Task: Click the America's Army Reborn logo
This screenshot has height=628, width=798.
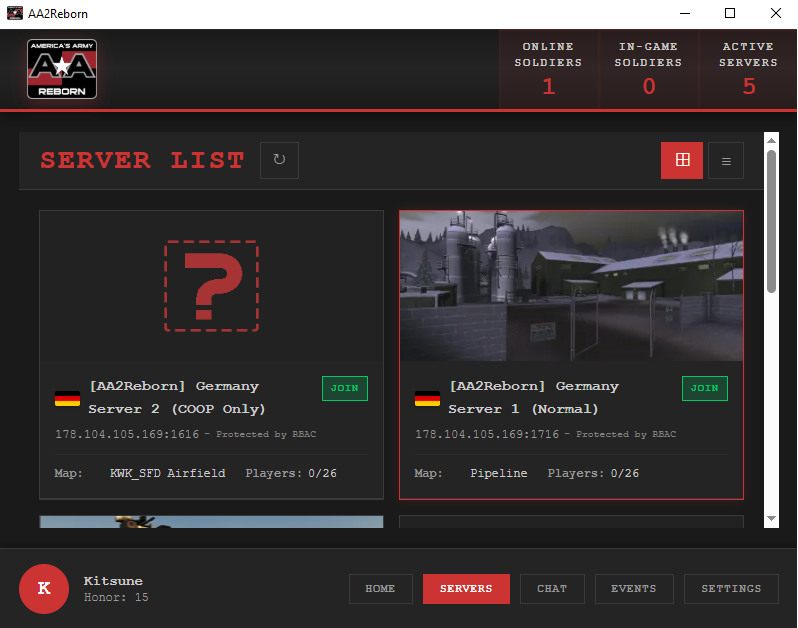Action: coord(62,69)
